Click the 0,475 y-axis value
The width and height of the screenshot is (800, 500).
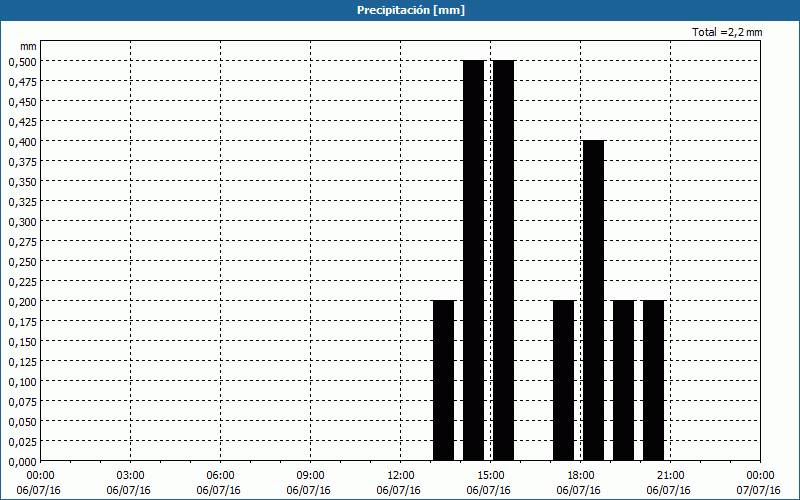point(22,82)
